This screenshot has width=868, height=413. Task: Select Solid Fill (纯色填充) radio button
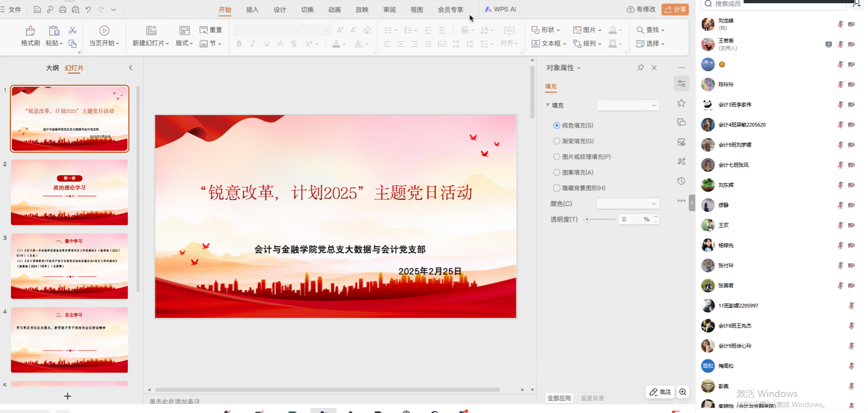(x=557, y=125)
